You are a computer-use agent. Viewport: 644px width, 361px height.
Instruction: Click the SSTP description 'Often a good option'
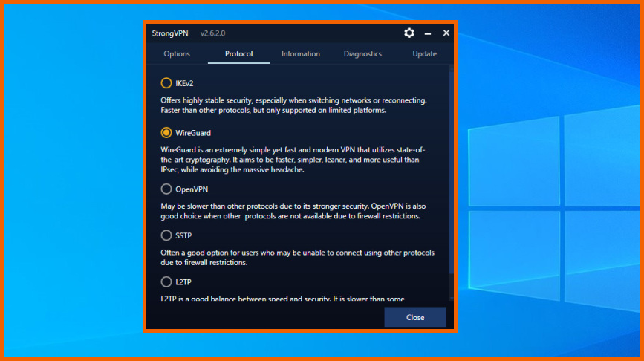click(297, 258)
